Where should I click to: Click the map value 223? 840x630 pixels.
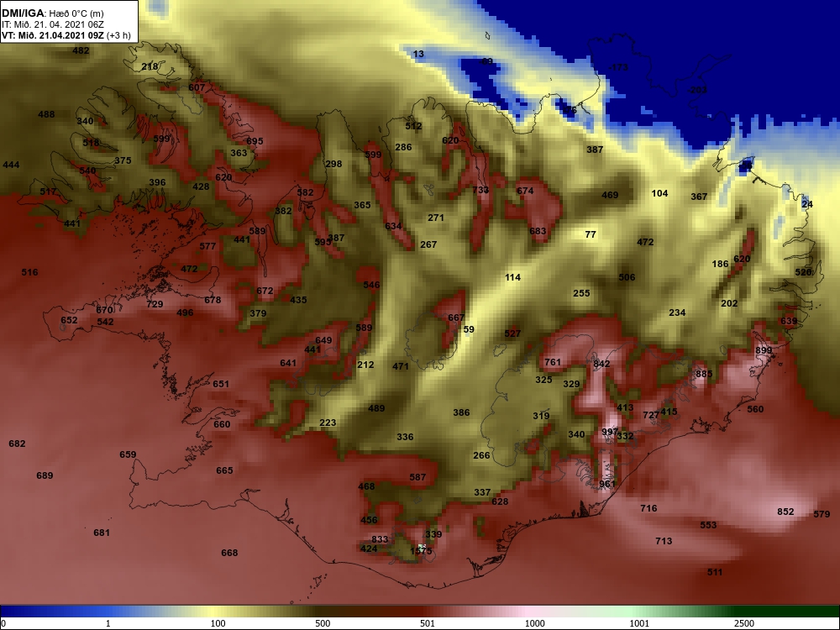click(328, 423)
